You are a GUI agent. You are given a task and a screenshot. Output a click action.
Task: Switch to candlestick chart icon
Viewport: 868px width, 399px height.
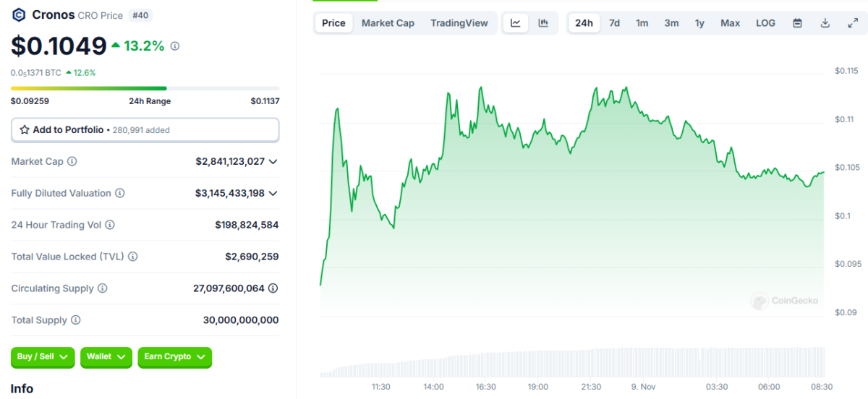click(543, 23)
